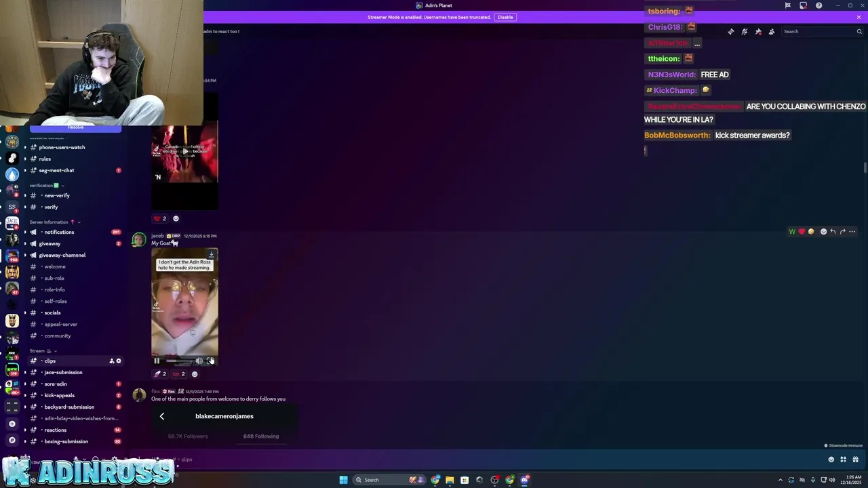Viewport: 868px width, 488px height.
Task: Open add reaction picker in message hover toolbar
Action: (823, 232)
